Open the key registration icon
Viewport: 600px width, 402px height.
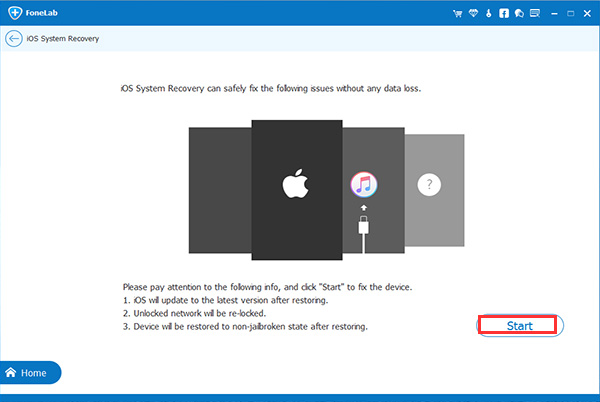click(x=489, y=13)
